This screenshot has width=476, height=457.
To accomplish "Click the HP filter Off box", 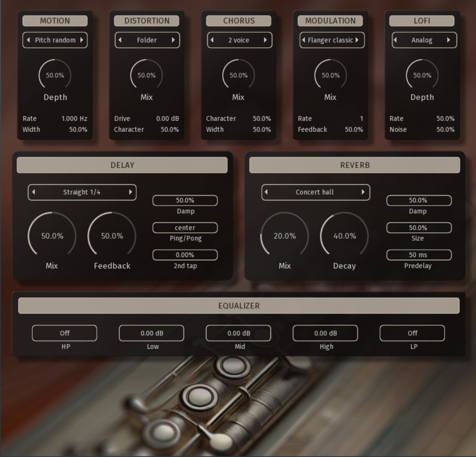I will [65, 333].
